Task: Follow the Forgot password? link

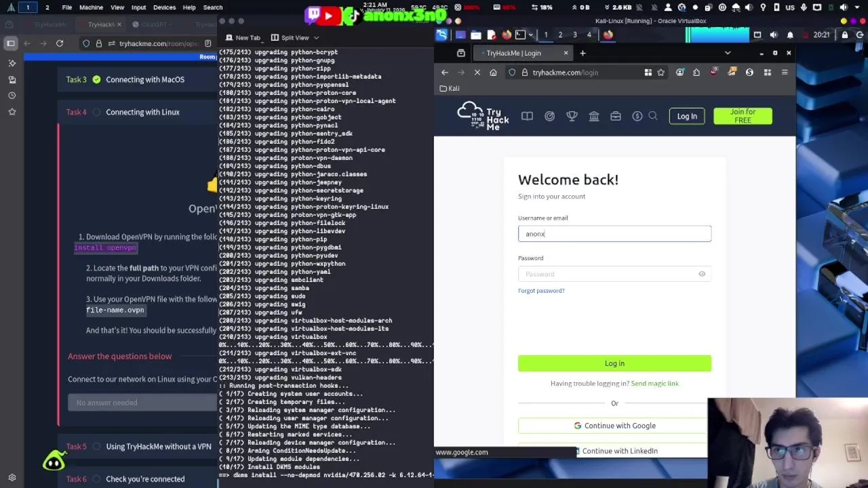Action: point(541,291)
